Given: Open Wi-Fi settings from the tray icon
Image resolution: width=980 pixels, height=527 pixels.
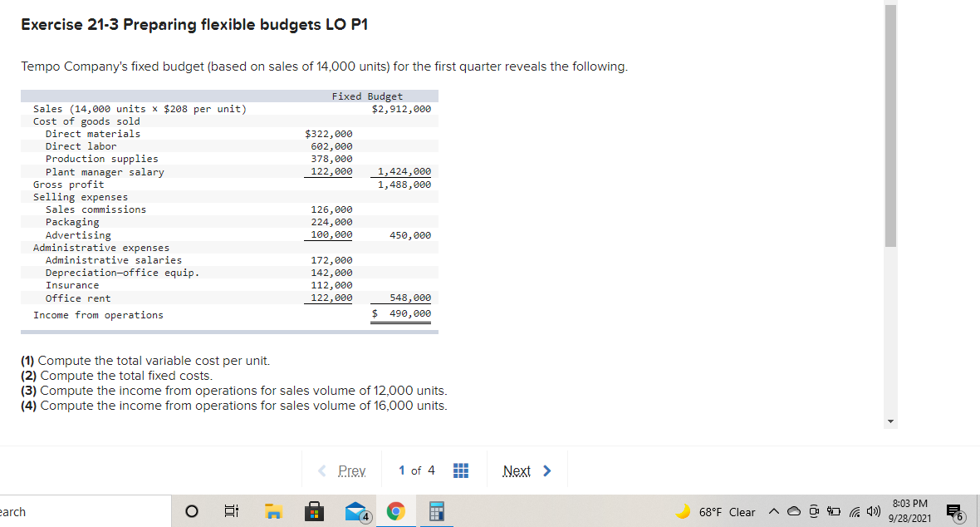Looking at the screenshot, I should pos(856,513).
